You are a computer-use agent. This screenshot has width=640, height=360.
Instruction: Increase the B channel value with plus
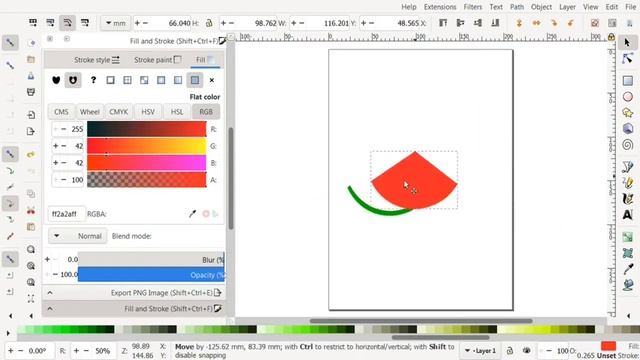(x=56, y=163)
